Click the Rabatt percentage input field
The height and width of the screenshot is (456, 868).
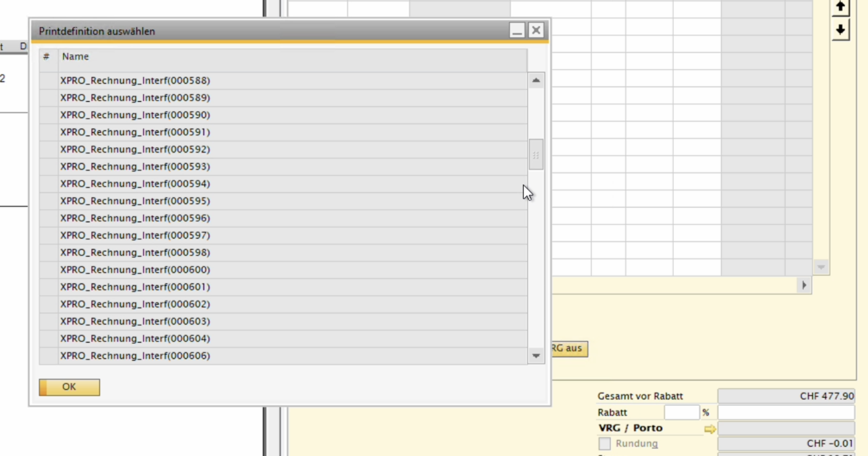(x=681, y=413)
